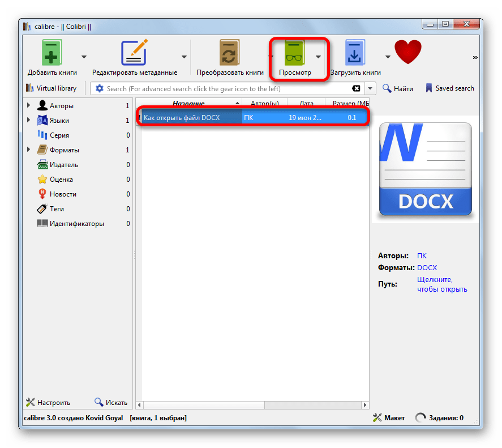Click the Новости tree item label
Image resolution: width=502 pixels, height=448 pixels.
click(x=63, y=194)
